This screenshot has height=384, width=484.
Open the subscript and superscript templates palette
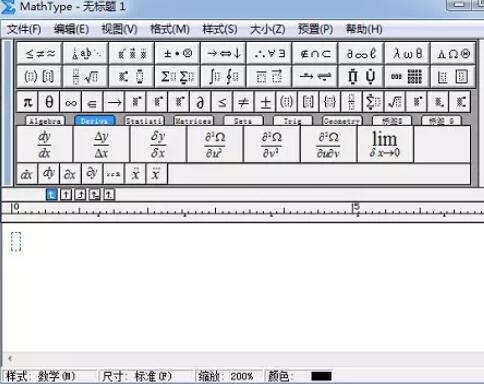(x=131, y=77)
